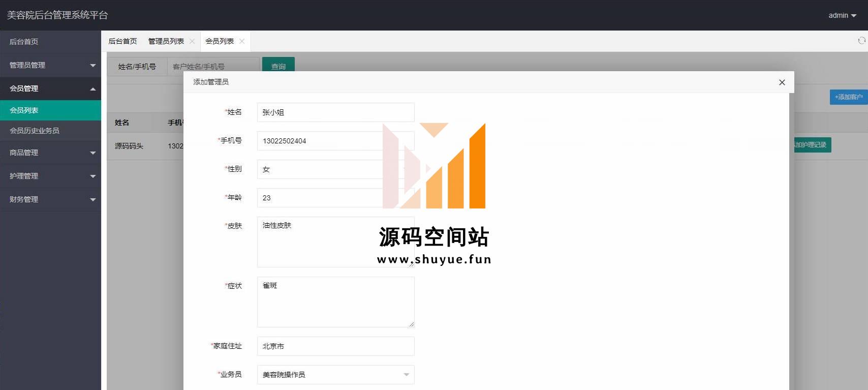The height and width of the screenshot is (390, 868).
Task: Close the 会员列表 tab
Action: tap(242, 41)
